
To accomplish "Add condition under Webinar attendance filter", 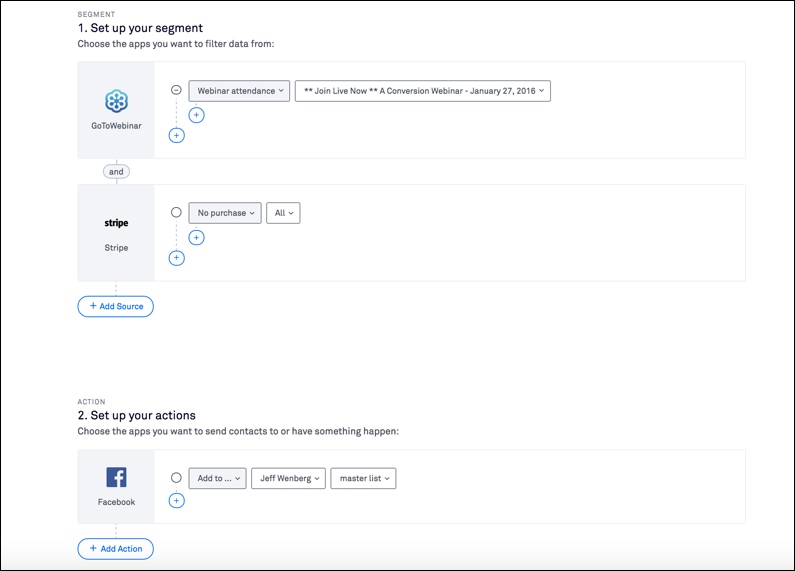I will [196, 115].
